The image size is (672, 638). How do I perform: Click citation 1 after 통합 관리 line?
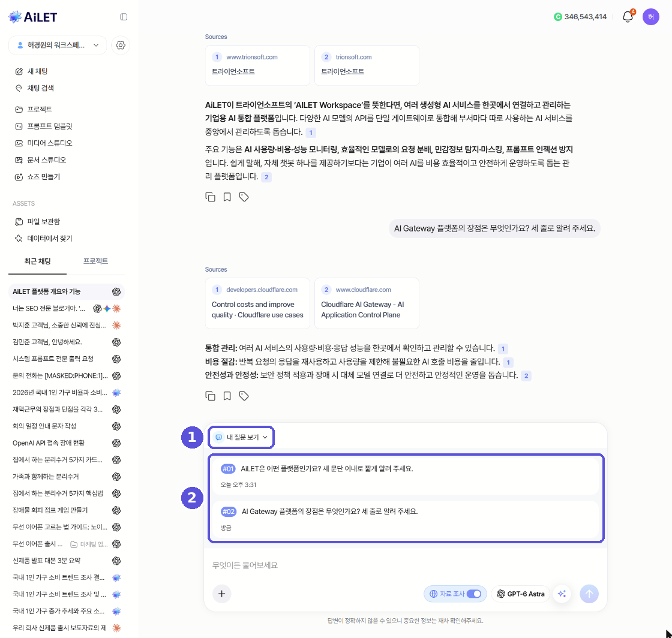[x=503, y=348]
